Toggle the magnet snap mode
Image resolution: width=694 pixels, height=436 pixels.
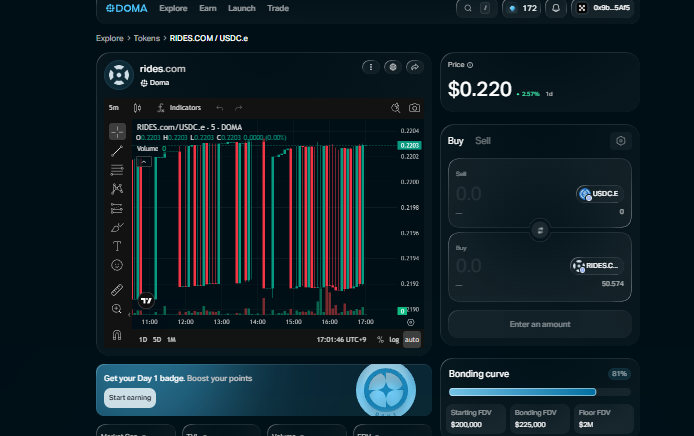(x=117, y=335)
